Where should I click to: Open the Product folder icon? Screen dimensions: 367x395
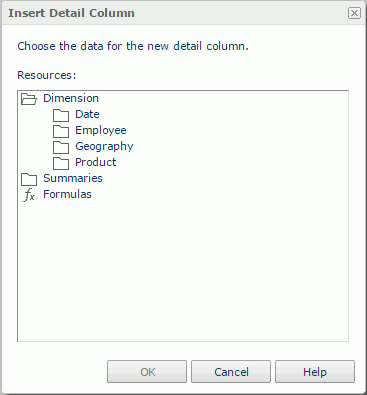[x=61, y=163]
